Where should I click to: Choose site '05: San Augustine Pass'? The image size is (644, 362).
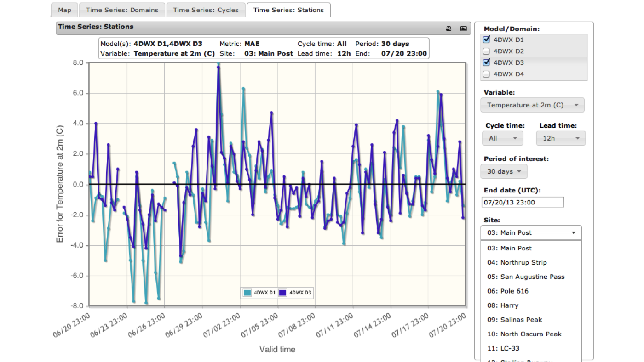pyautogui.click(x=531, y=277)
